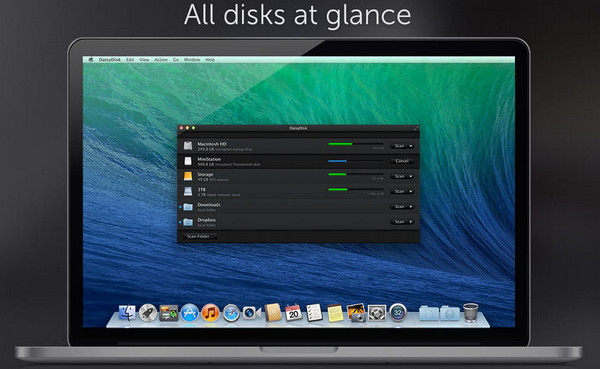Open the Trash in the Dock
This screenshot has width=600, height=369.
470,312
